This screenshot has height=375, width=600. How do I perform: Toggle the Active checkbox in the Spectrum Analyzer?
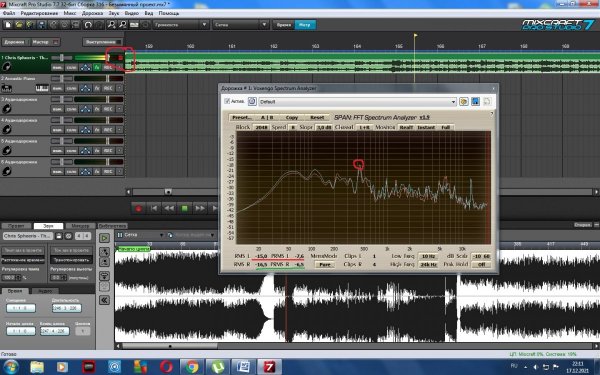[x=227, y=101]
